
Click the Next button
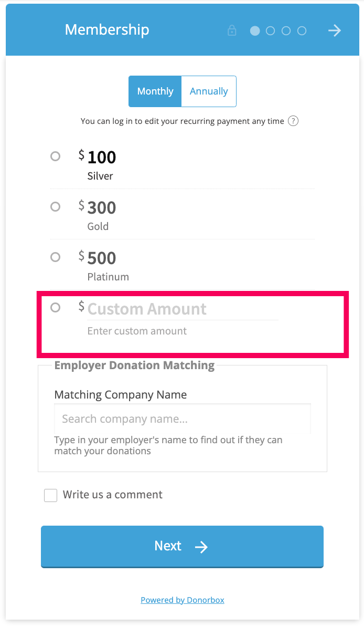[x=182, y=546]
